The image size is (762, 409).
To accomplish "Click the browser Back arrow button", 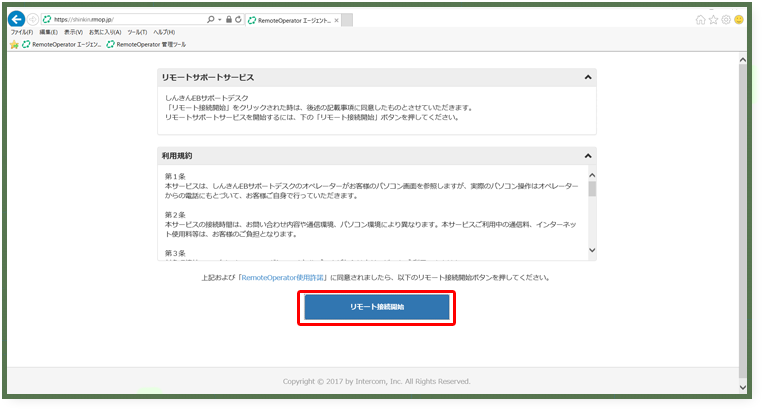I will click(17, 19).
